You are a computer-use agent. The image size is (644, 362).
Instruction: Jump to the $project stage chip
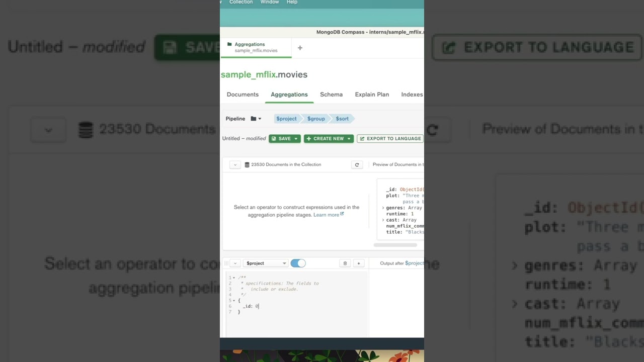(286, 119)
